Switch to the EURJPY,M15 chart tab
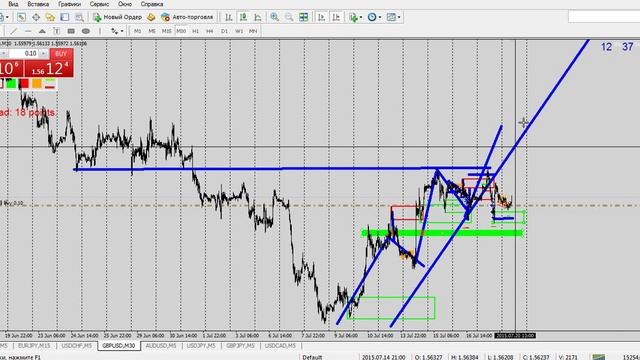Screen dimensions: 640x360 pos(34,346)
